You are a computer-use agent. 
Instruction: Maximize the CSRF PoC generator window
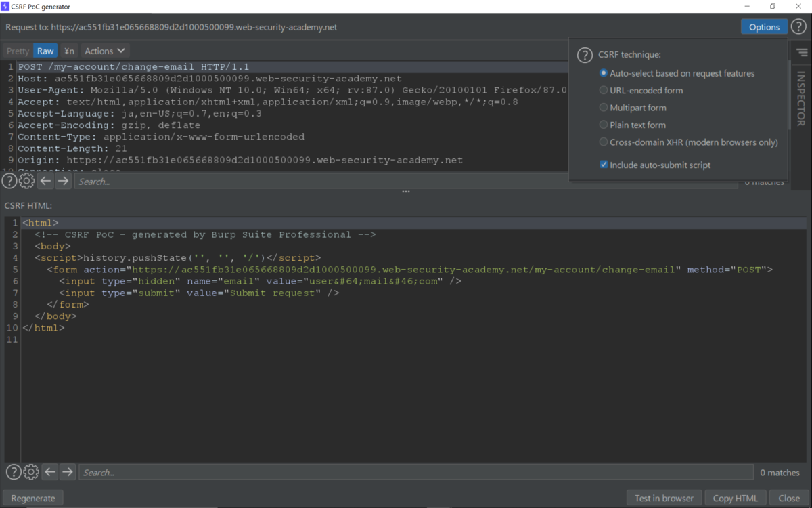772,6
